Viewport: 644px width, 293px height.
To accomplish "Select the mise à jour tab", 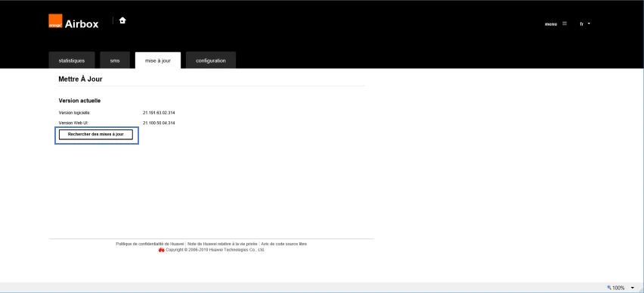I will click(158, 61).
